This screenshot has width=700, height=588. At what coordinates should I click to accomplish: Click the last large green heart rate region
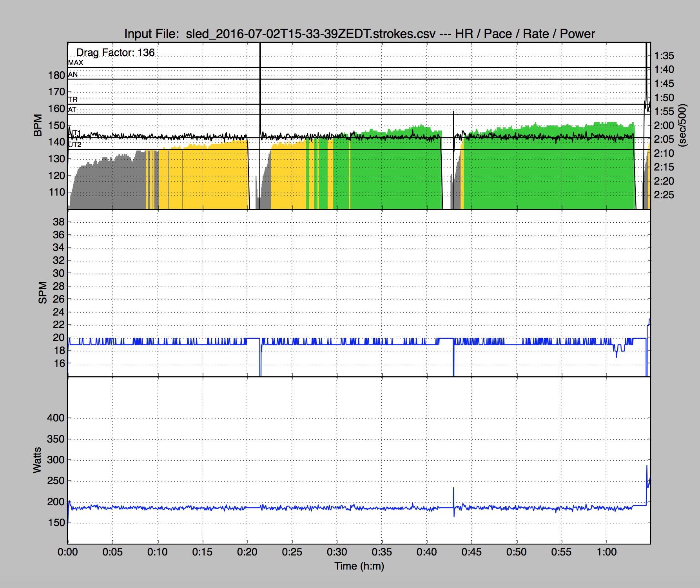pos(549,172)
